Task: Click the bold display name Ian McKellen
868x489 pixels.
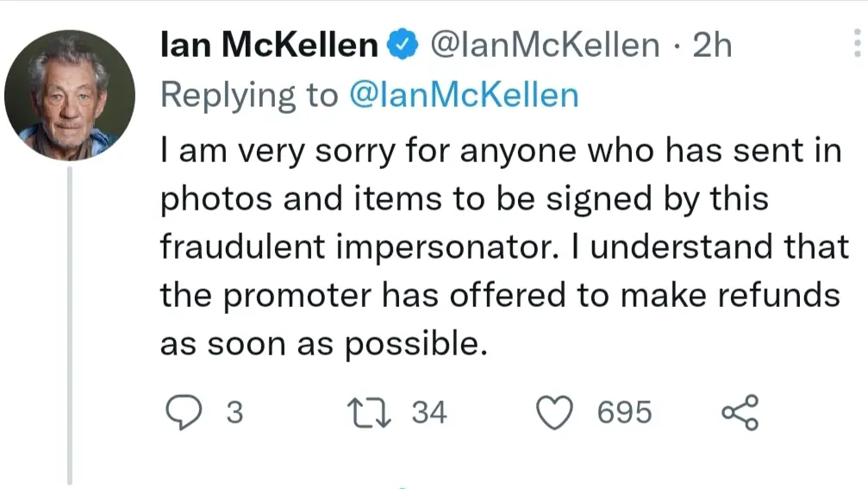Action: [x=269, y=44]
